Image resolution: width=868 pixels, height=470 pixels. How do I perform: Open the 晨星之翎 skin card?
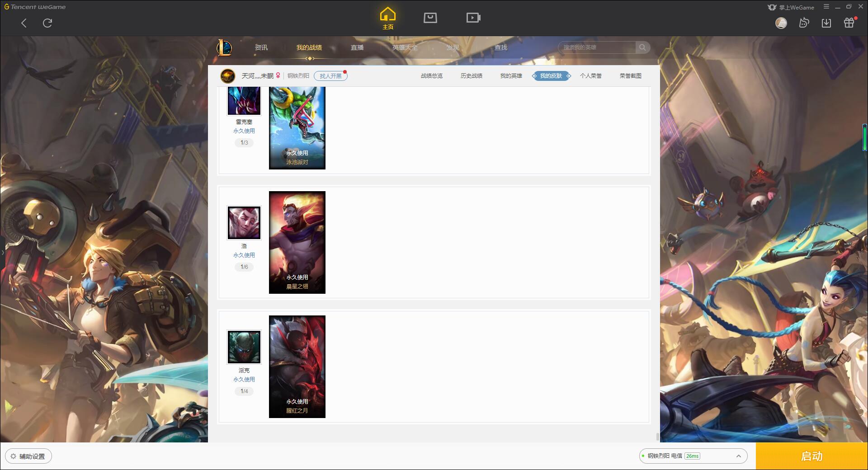pos(297,242)
